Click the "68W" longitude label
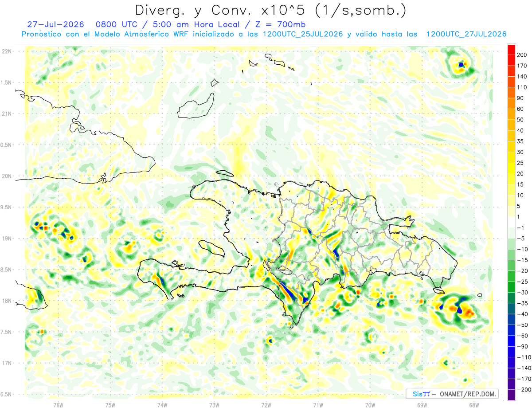532x411 pixels. [474, 405]
